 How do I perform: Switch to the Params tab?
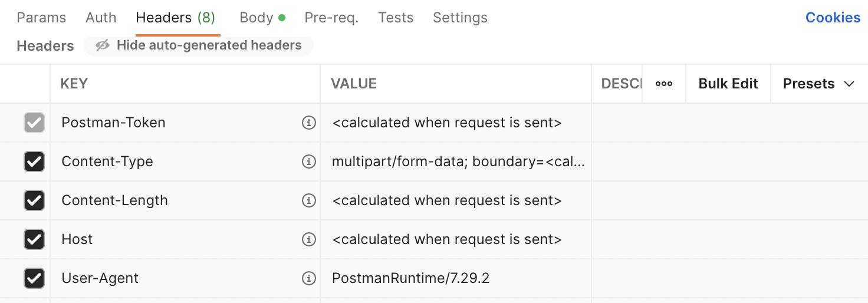pos(41,18)
